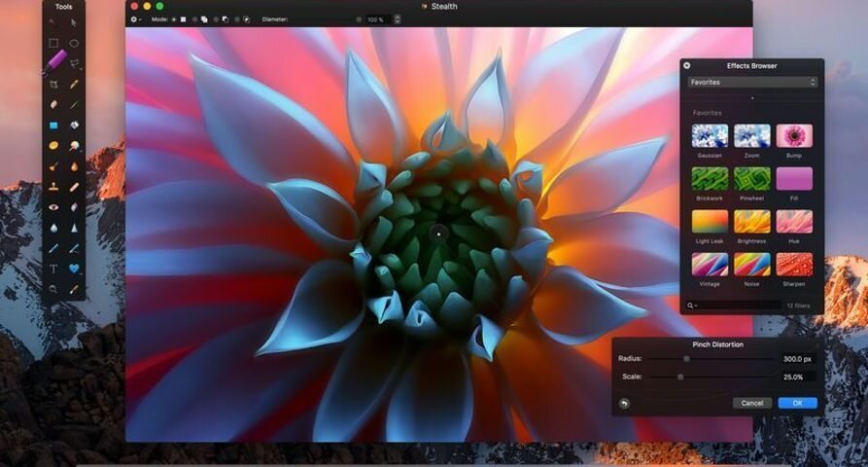Viewport: 868px width, 467px height.
Task: Select the Fill effect thumbnail
Action: click(x=794, y=178)
